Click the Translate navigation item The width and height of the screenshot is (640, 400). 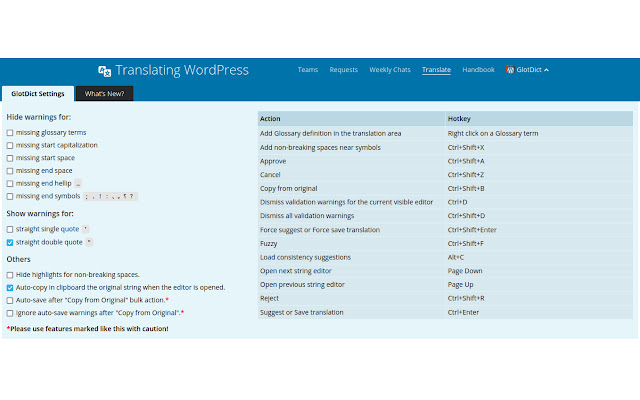[436, 70]
